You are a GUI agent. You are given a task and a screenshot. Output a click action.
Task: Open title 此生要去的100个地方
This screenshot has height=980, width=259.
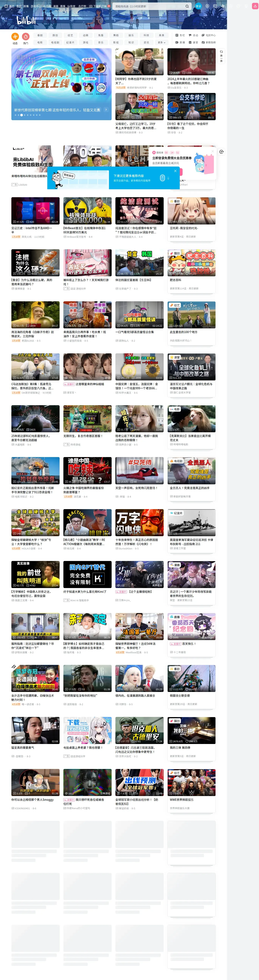click(184, 332)
